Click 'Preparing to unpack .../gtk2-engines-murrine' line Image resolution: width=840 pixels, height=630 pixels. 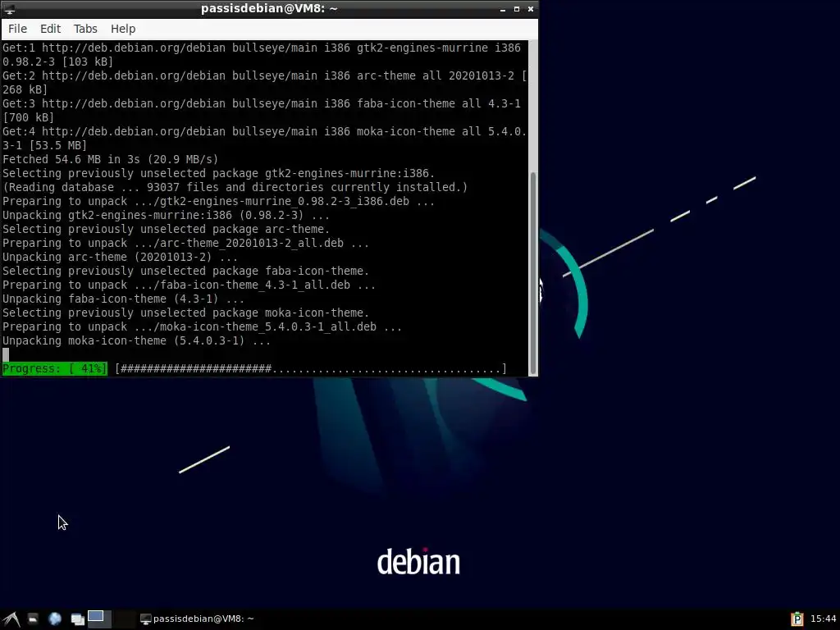click(218, 202)
